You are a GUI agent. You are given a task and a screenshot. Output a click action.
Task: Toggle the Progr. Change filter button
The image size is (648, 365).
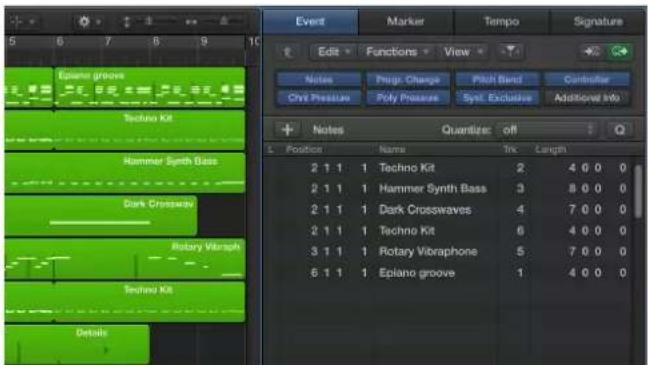[x=408, y=79]
